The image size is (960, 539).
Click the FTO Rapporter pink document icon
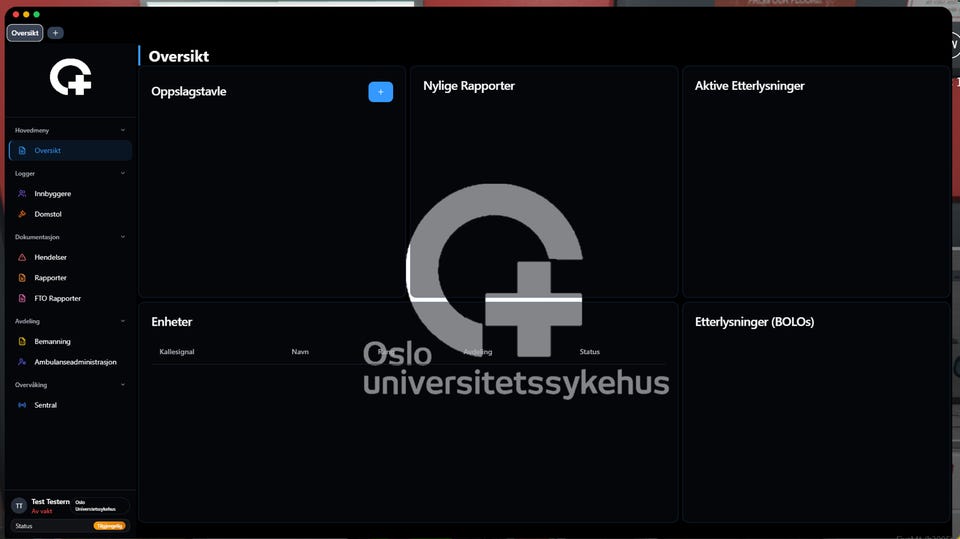22,298
